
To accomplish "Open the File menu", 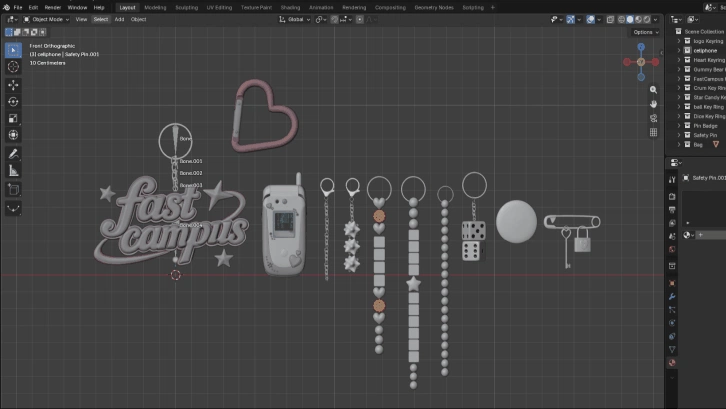I will pos(18,7).
